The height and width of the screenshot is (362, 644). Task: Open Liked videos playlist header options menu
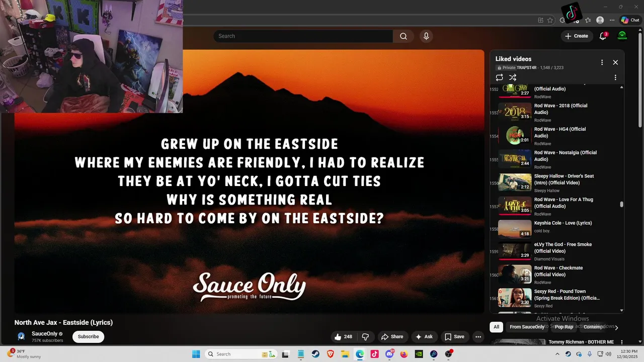point(602,62)
